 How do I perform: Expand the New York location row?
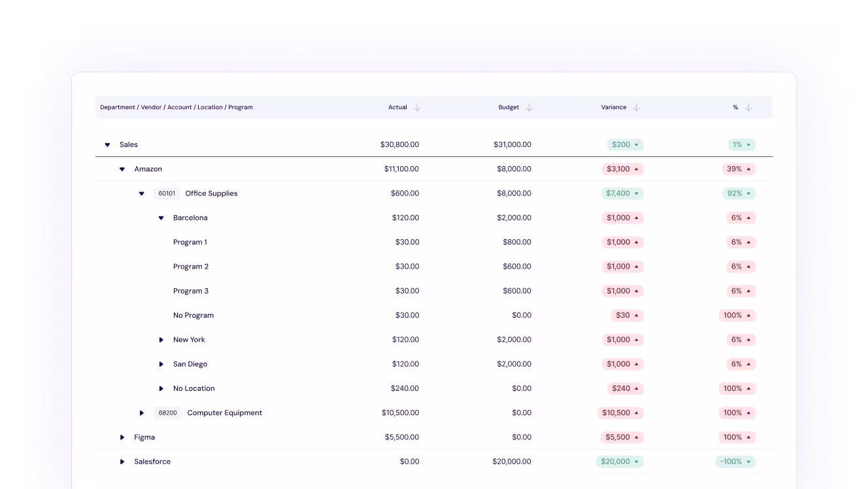tap(161, 339)
